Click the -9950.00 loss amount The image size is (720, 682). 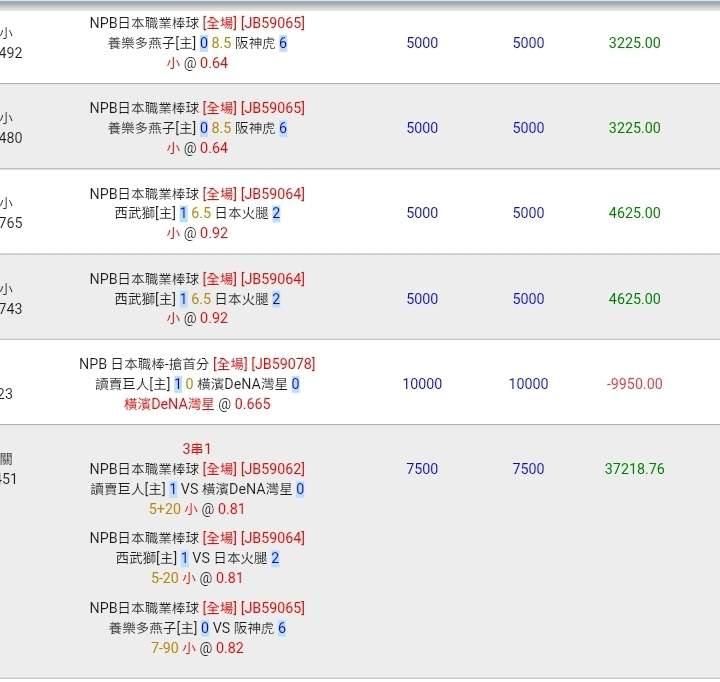click(x=634, y=384)
